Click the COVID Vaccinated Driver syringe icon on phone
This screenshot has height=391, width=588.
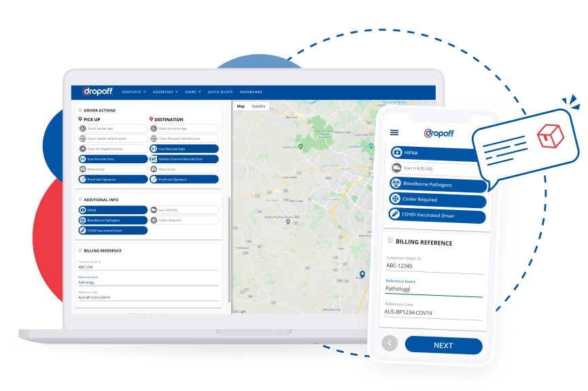tap(394, 214)
